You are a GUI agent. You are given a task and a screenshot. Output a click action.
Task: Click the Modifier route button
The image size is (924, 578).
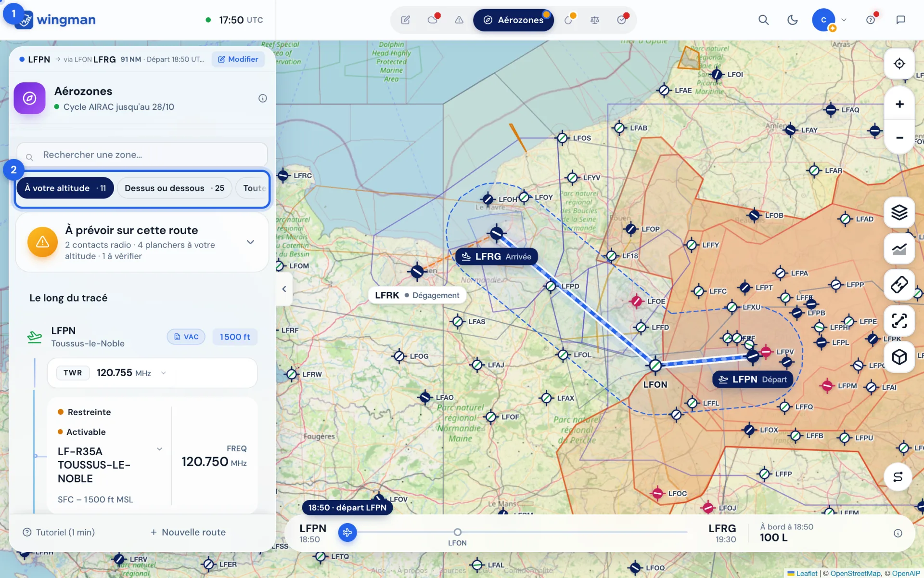coord(238,59)
